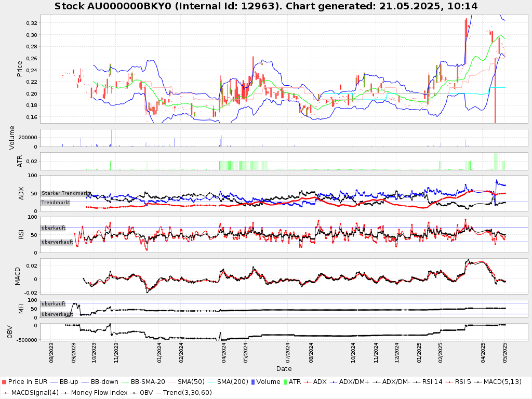Click the überverkauft label in the RSI panel
The width and height of the screenshot is (532, 399).
[x=57, y=242]
